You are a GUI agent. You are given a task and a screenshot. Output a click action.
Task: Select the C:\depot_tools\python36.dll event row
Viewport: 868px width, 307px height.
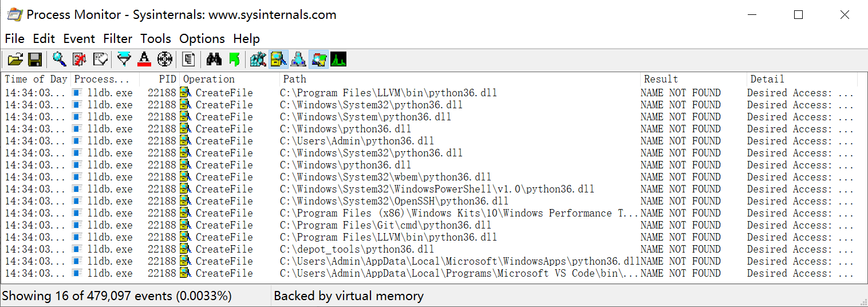(434, 249)
